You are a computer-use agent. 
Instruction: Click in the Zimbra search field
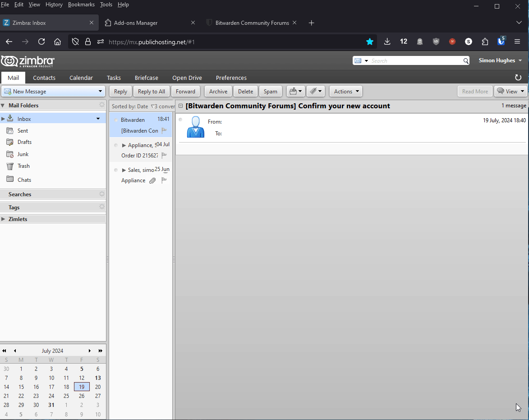(x=416, y=61)
